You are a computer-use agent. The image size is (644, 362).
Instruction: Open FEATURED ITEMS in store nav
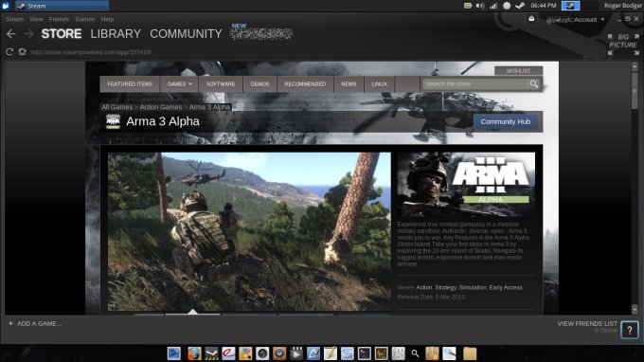pos(130,83)
